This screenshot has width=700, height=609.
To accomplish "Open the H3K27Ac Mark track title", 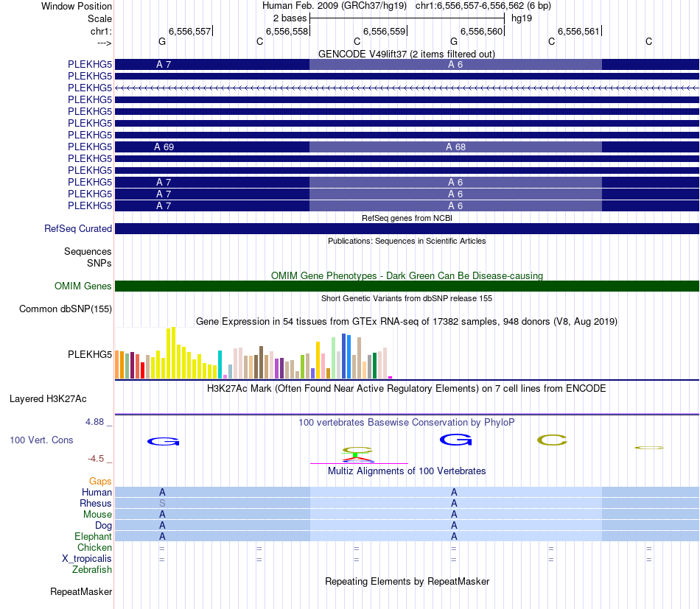I will click(407, 388).
